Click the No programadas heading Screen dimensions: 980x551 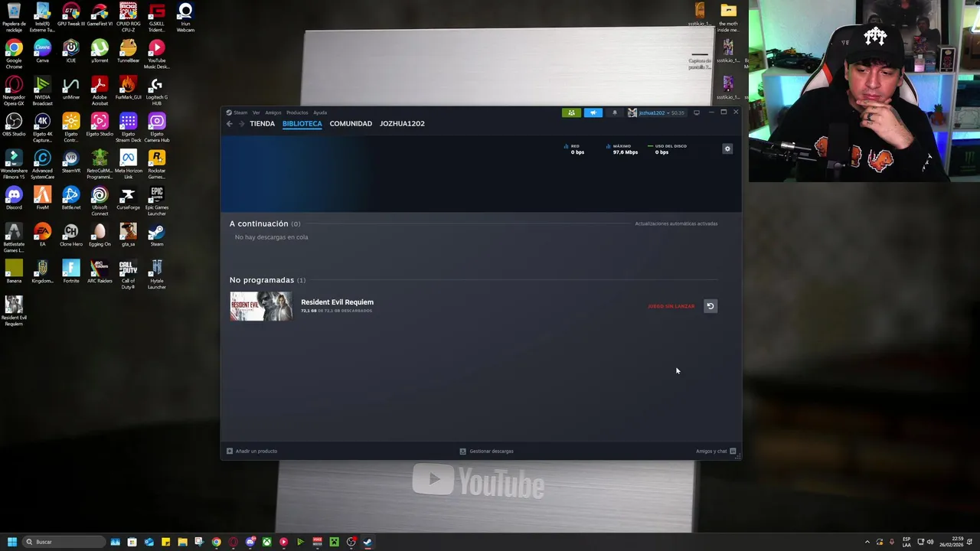[x=262, y=280]
